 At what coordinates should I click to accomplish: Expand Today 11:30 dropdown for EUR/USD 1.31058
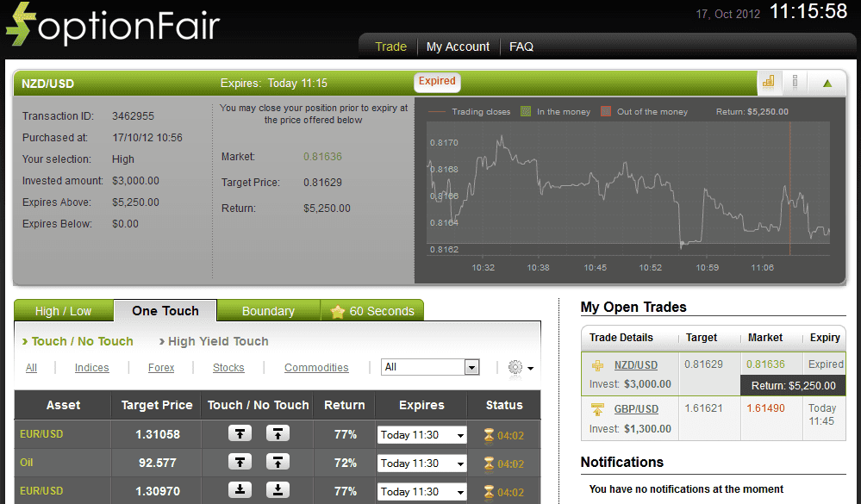point(421,434)
